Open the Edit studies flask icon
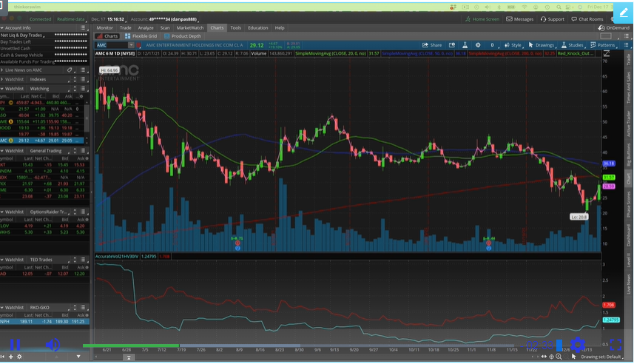The width and height of the screenshot is (634, 364). click(465, 45)
